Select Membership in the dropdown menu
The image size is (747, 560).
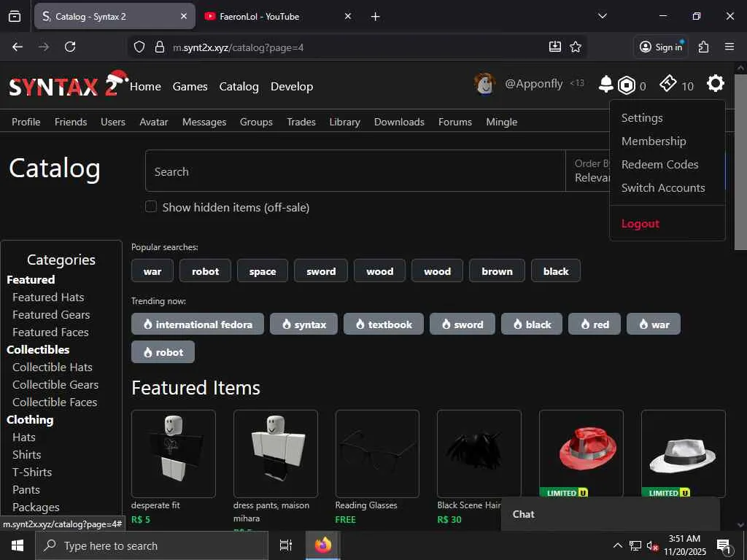(x=654, y=141)
